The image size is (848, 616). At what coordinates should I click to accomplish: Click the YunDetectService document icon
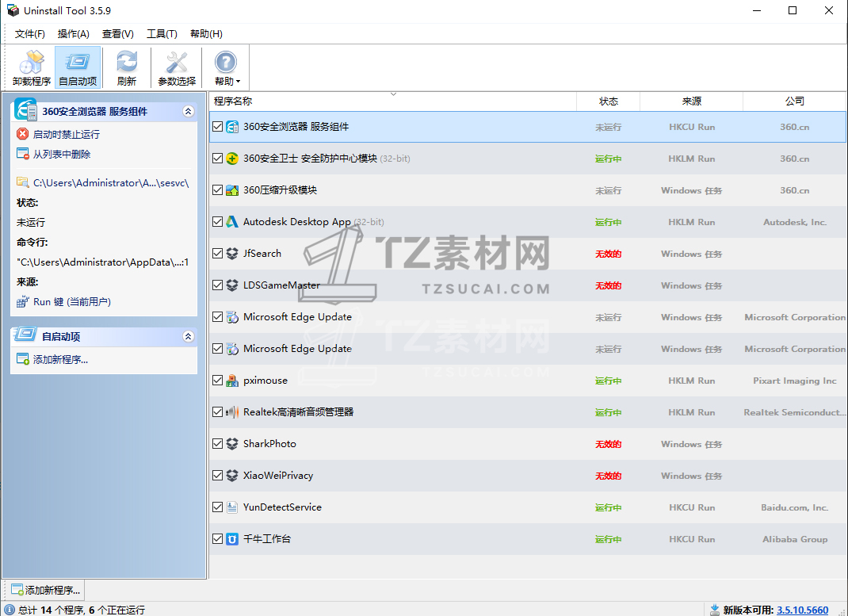coord(232,507)
